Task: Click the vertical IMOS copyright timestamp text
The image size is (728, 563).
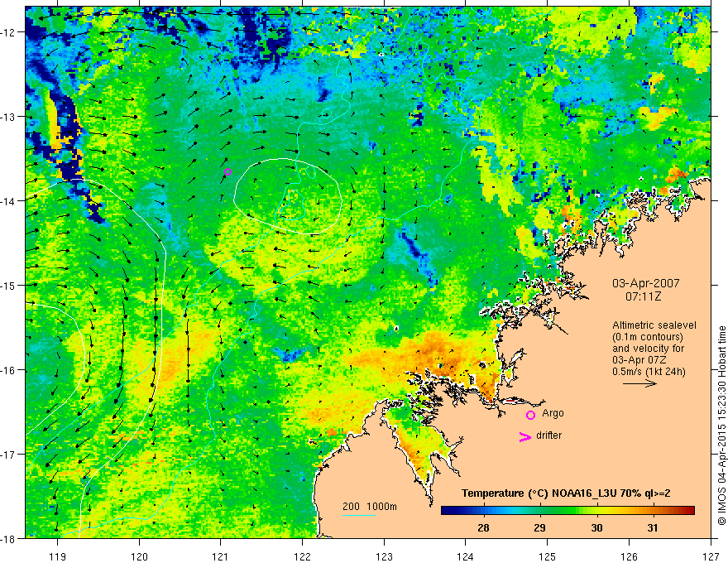Action: coord(721,426)
